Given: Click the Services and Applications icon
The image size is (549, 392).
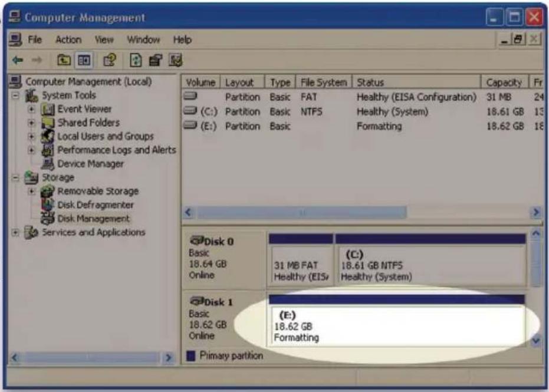Looking at the screenshot, I should pos(31,232).
